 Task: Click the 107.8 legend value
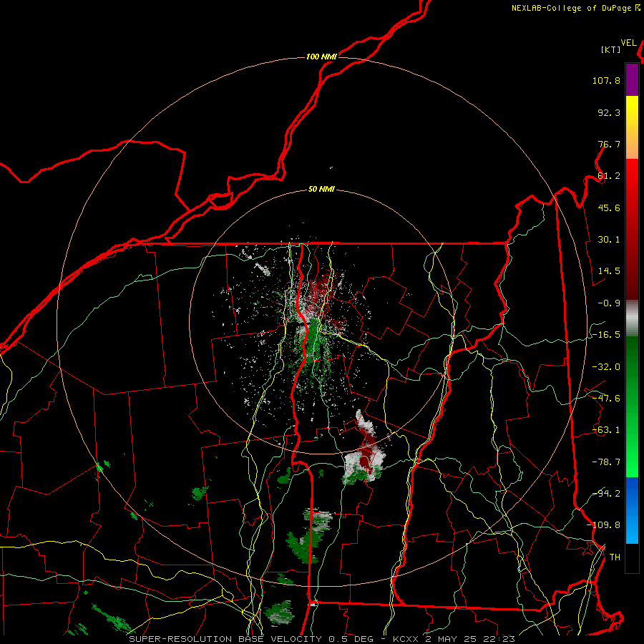click(606, 80)
